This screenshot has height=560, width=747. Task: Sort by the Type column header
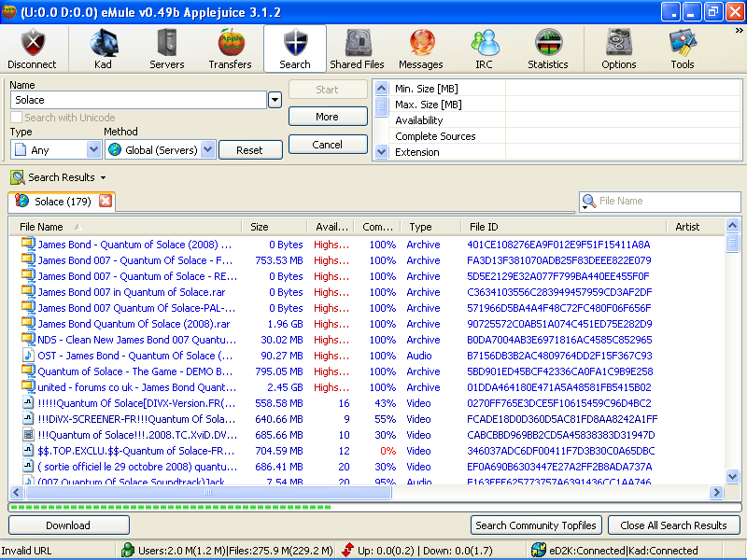431,227
